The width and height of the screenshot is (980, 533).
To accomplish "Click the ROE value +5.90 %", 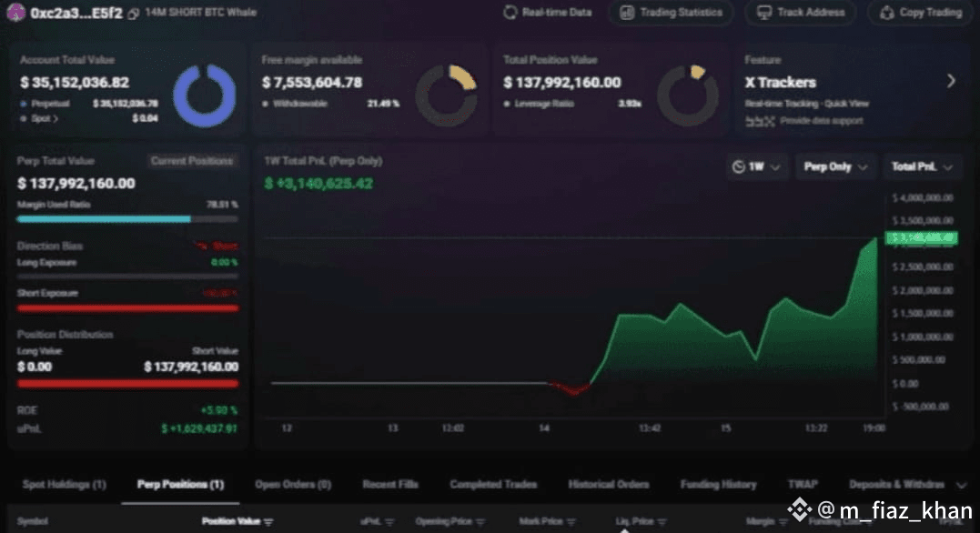I will click(218, 410).
